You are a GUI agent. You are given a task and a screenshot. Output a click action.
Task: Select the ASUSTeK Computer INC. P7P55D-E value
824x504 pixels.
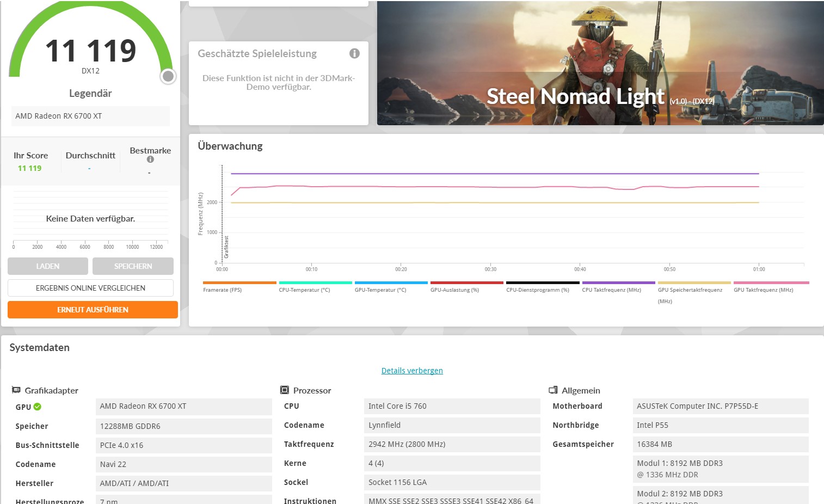[721, 406]
